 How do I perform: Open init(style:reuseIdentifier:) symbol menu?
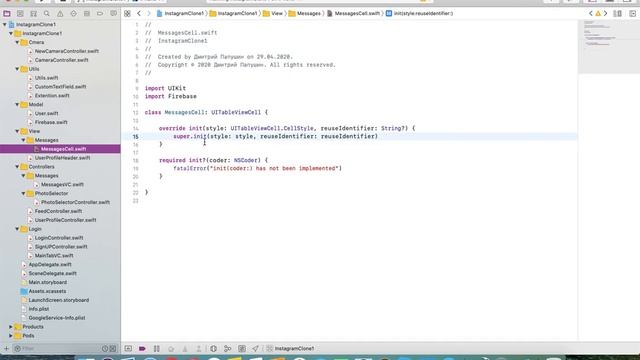[x=420, y=13]
